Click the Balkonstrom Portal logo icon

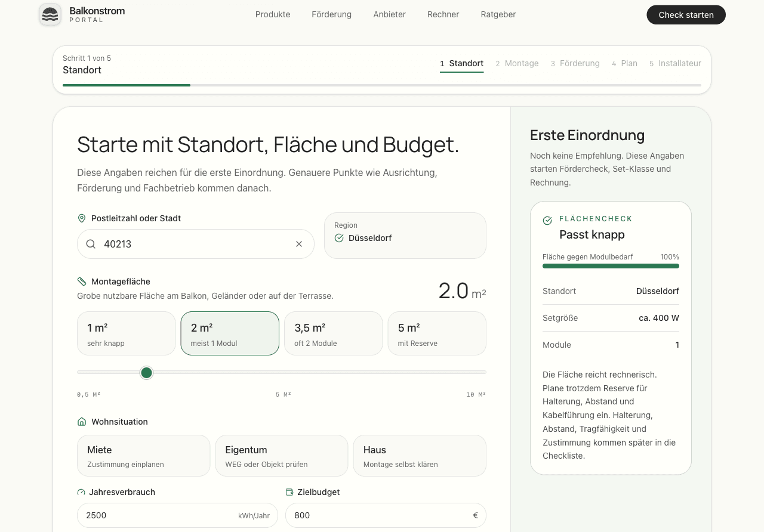click(50, 15)
